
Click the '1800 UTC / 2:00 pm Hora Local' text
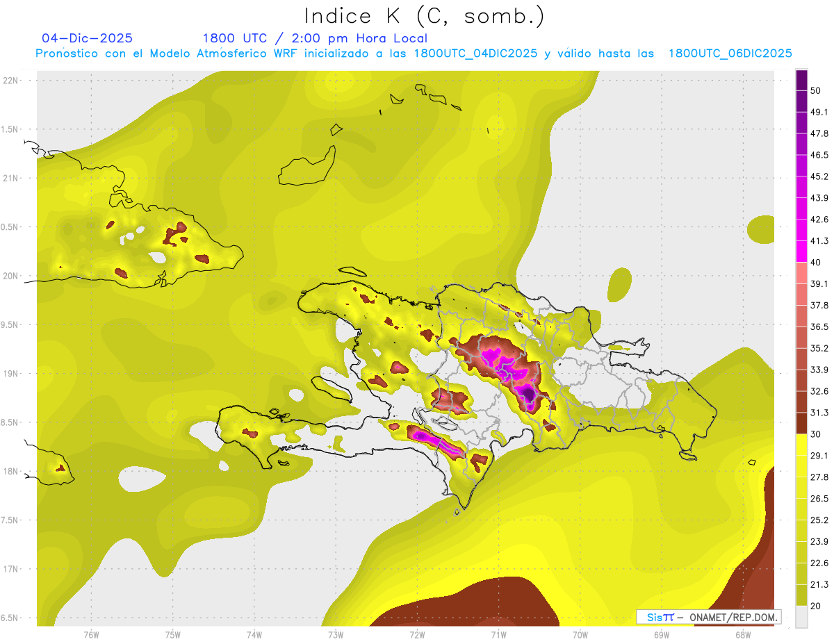coord(314,38)
